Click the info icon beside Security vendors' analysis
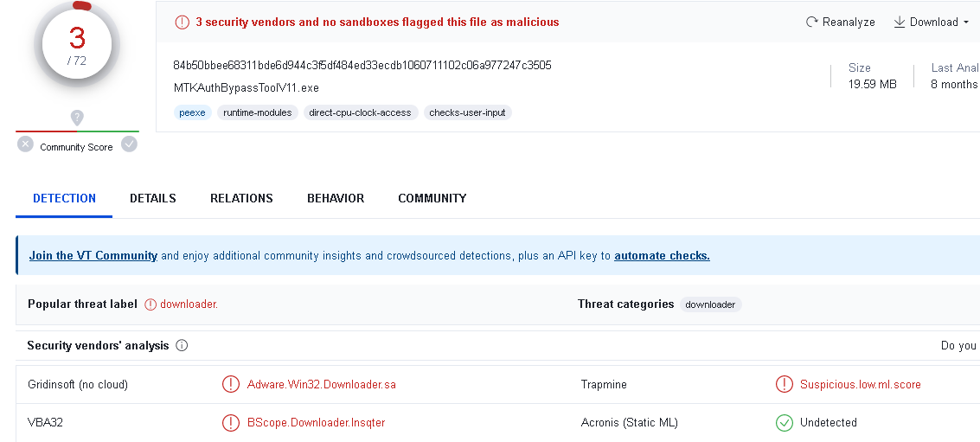Viewport: 980px width, 442px height. tap(182, 346)
